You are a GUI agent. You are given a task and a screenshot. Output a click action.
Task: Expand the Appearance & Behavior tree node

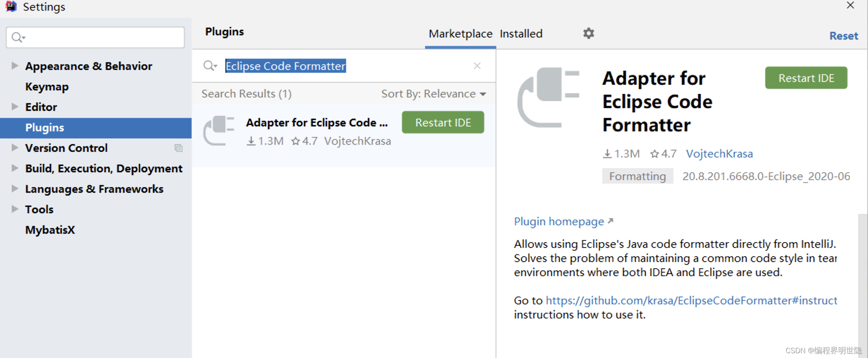15,66
